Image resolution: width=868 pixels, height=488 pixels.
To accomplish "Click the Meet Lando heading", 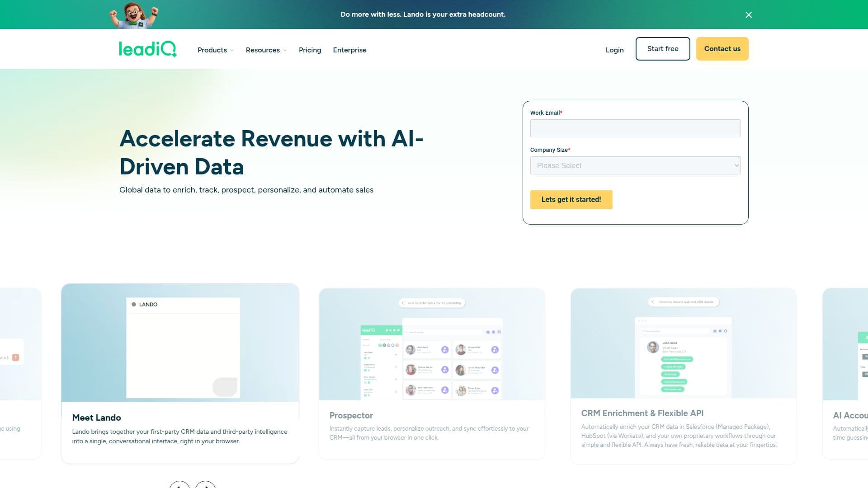I will click(x=97, y=418).
